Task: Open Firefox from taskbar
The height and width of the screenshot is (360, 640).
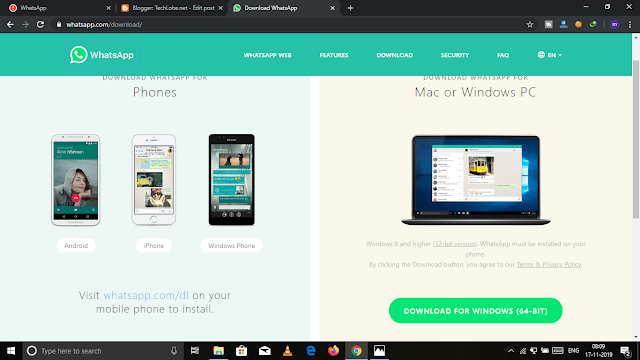Action: [x=333, y=351]
